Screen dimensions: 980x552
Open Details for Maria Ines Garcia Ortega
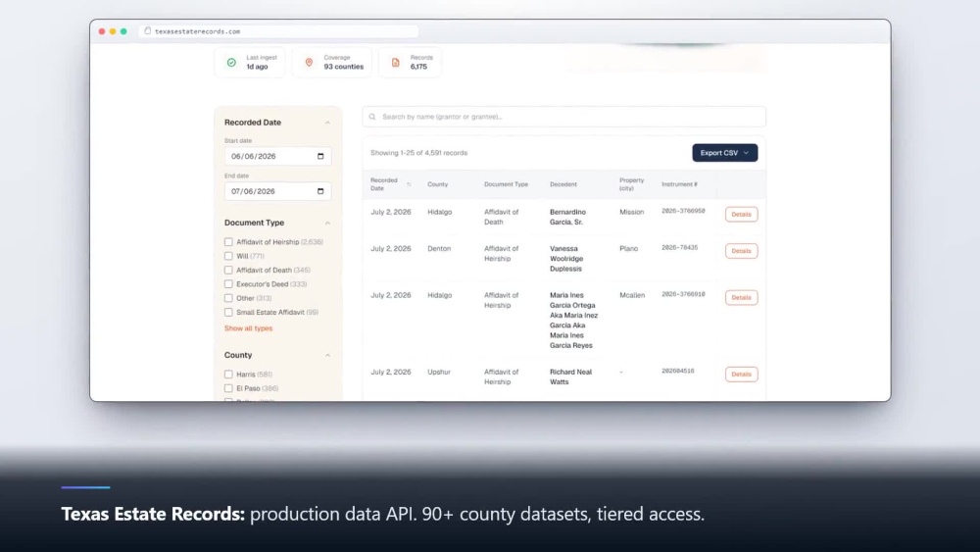coord(741,297)
